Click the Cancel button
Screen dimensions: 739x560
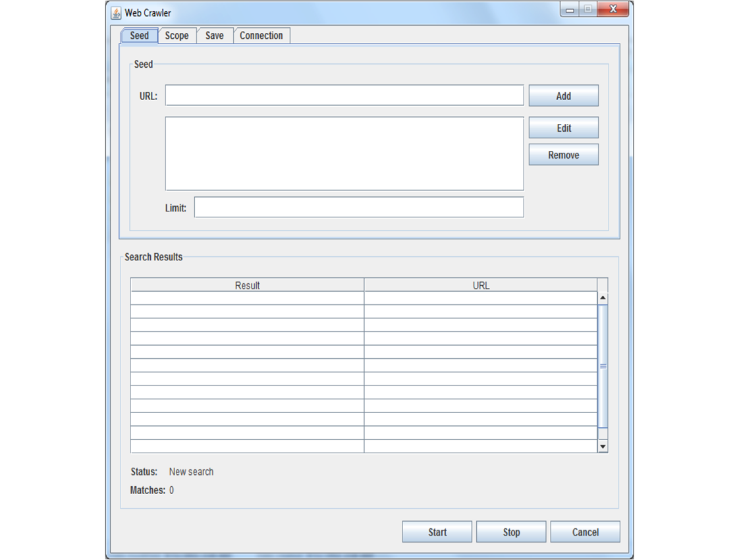pyautogui.click(x=585, y=532)
